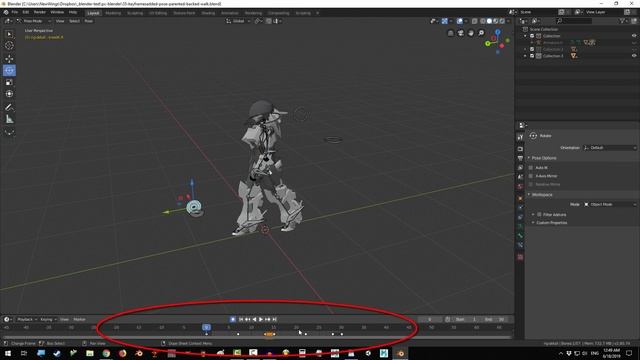
Task: Toggle Filter Add-ons checkbox
Action: click(539, 214)
